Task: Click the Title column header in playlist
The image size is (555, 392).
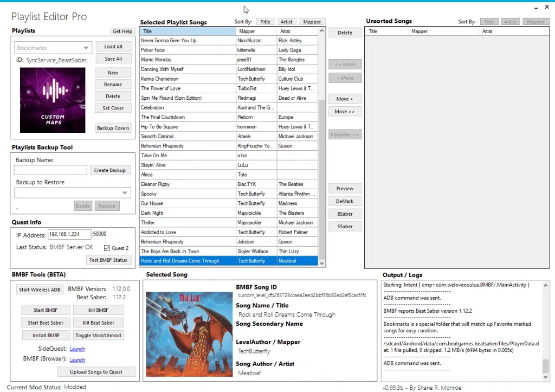Action: tap(188, 31)
